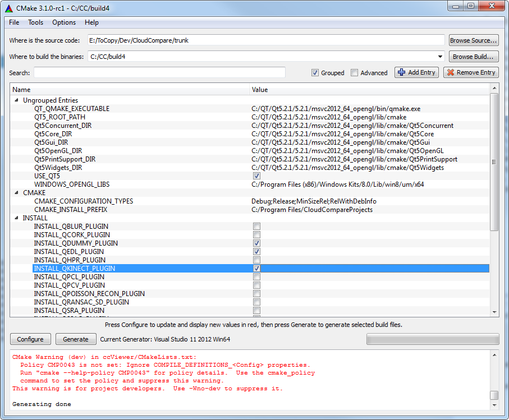This screenshot has height=420, width=509.
Task: Uncheck the USE_QT5 option
Action: pos(256,176)
